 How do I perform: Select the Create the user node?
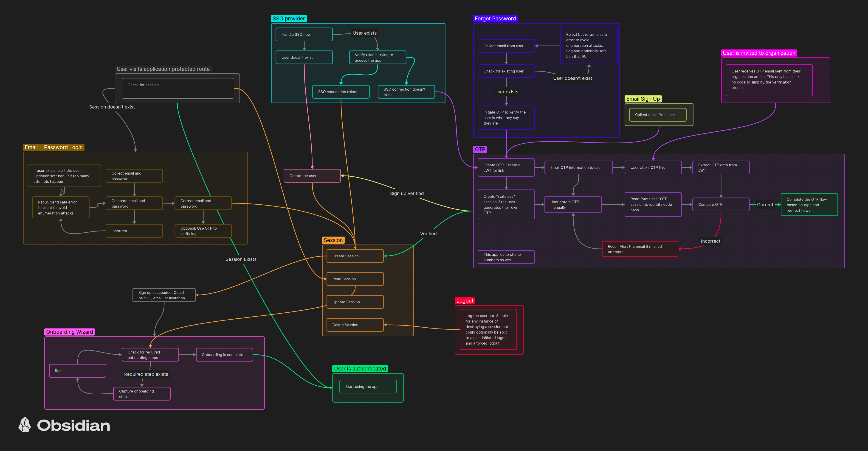tap(312, 176)
